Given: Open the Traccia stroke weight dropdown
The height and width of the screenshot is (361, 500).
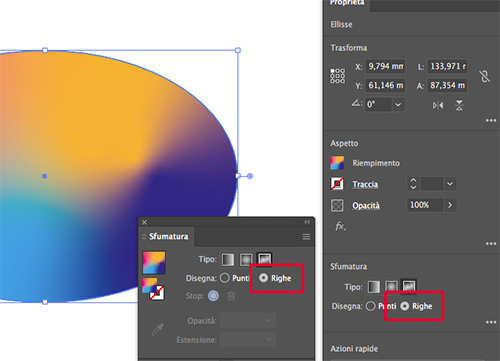Looking at the screenshot, I should 450,184.
